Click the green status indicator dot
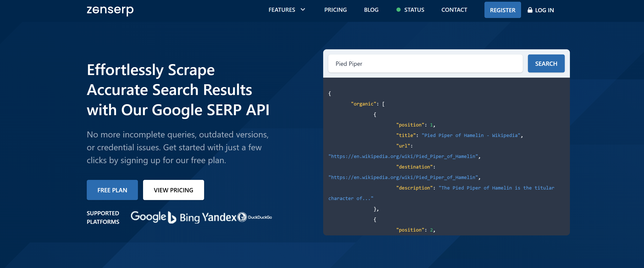This screenshot has width=644, height=268. pyautogui.click(x=399, y=10)
